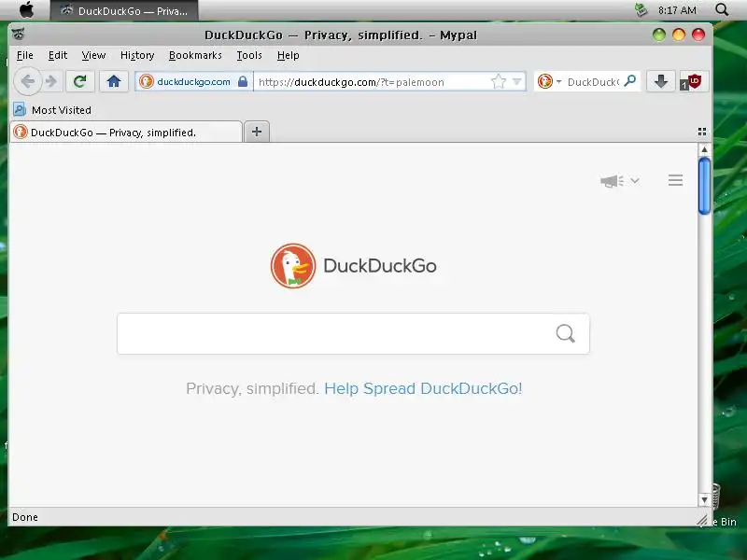Select the DuckDuckGo task in the top panel
The width and height of the screenshot is (747, 560).
(124, 10)
